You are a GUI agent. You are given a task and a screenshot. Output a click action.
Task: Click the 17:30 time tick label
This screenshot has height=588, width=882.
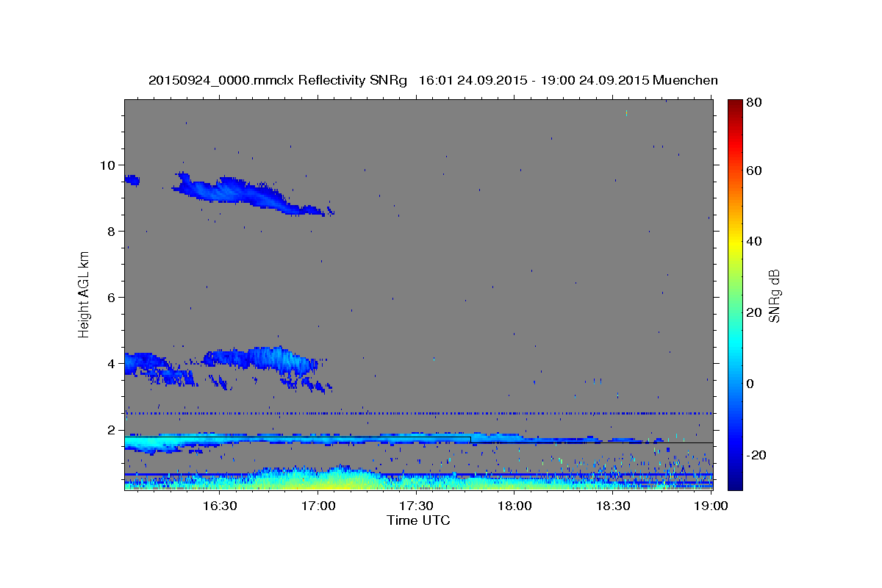coord(416,506)
